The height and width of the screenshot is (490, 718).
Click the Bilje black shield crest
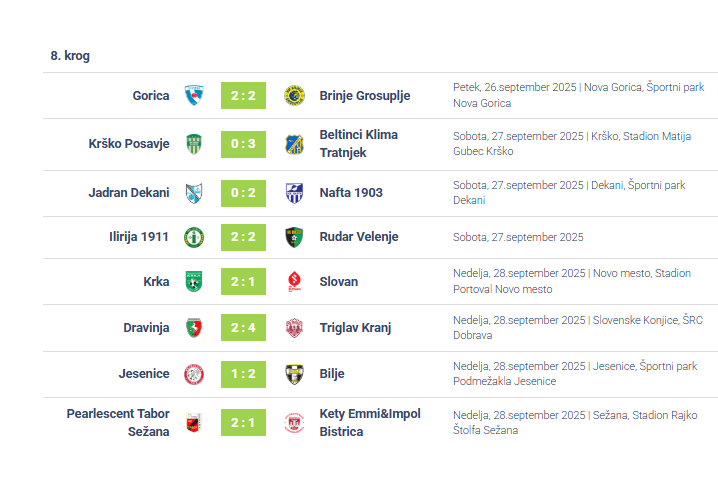294,374
